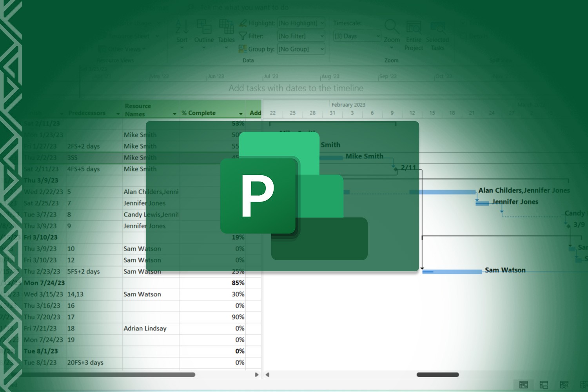Switch to Resource Sheet view in status bar
This screenshot has width=588, height=392.
583,385
